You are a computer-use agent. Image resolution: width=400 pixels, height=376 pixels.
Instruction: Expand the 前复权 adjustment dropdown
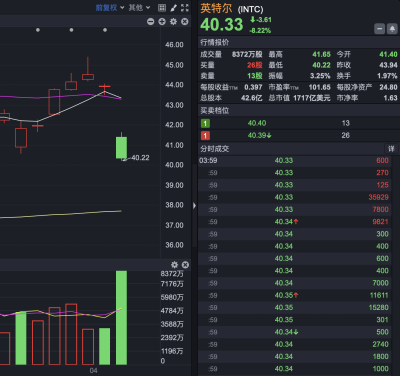110,8
